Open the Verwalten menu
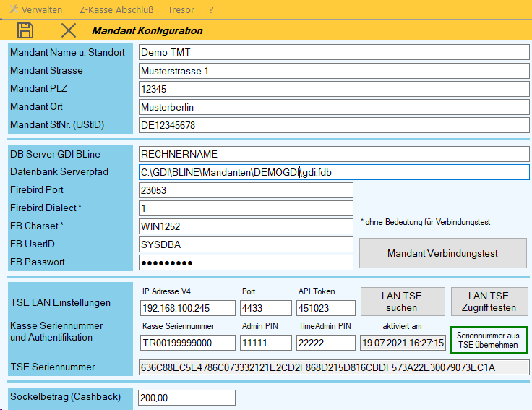Image resolution: width=532 pixels, height=410 pixels. pos(42,9)
